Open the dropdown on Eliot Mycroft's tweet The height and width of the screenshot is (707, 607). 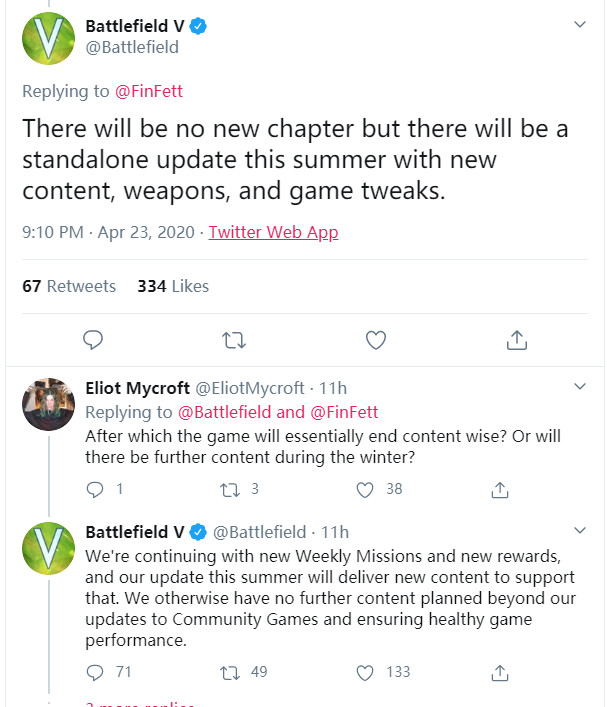(579, 387)
